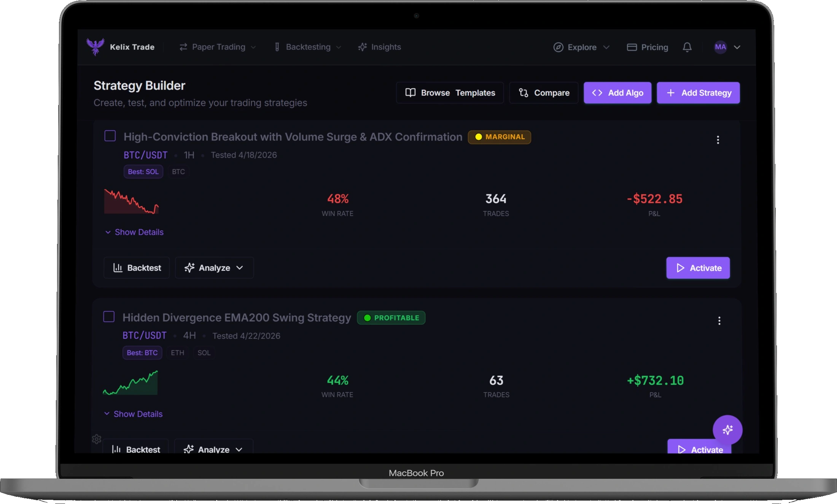Click the Kelix Trade phoenix logo
Screen dimensions: 837x504
(x=95, y=47)
